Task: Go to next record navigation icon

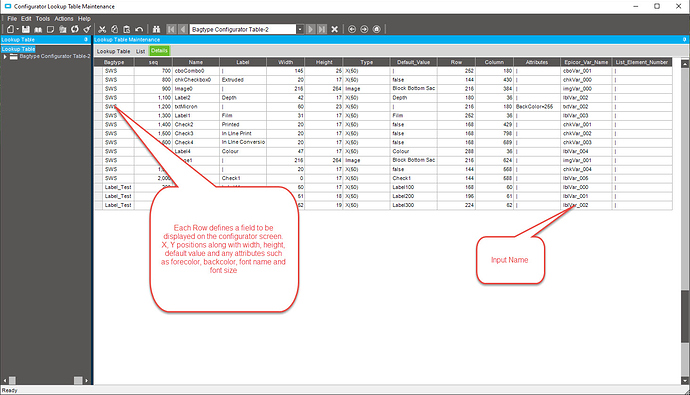Action: [x=311, y=29]
